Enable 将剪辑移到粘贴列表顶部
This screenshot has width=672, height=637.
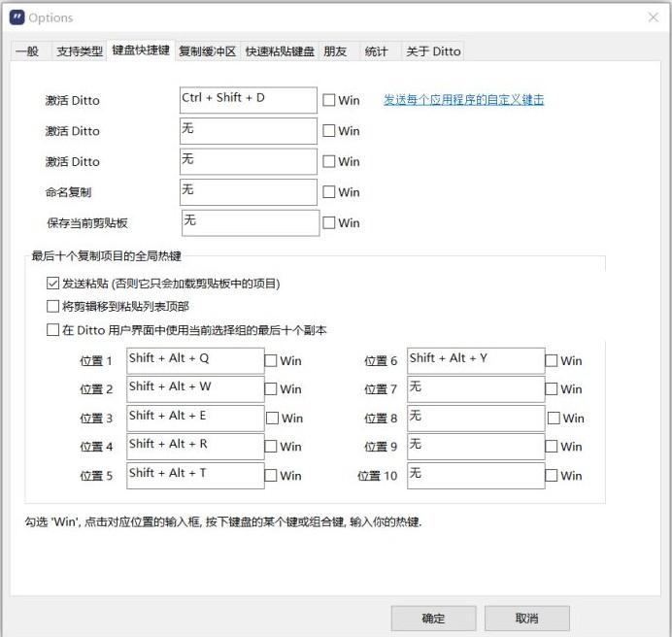click(52, 307)
